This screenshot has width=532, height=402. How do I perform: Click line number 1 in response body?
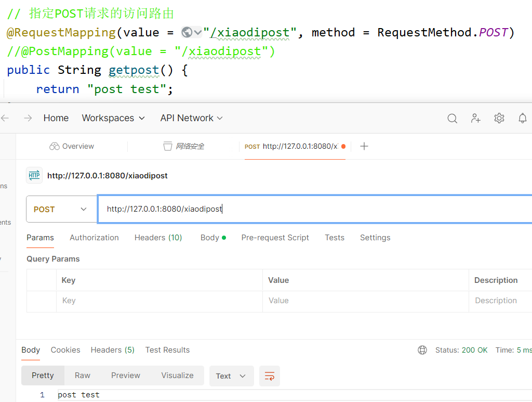pos(42,395)
